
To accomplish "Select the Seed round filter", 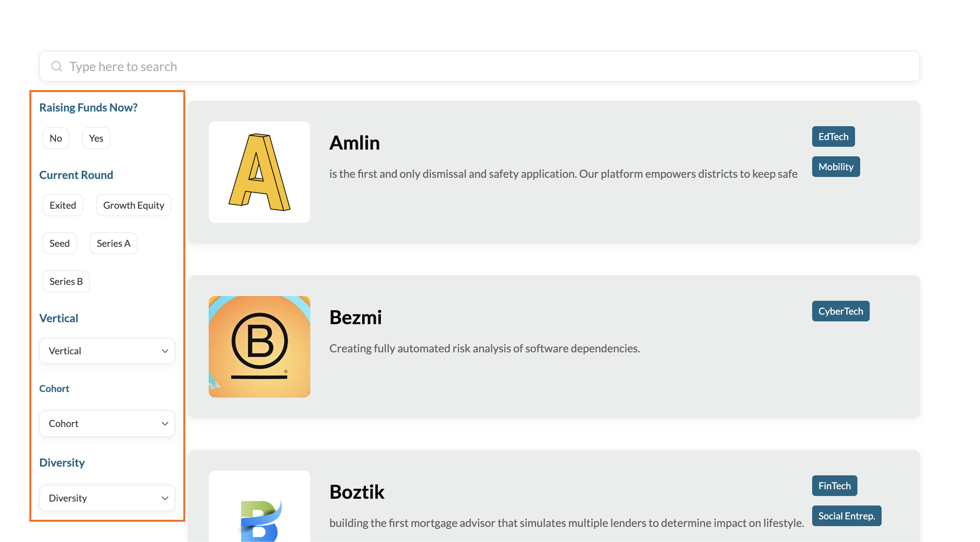I will 60,243.
